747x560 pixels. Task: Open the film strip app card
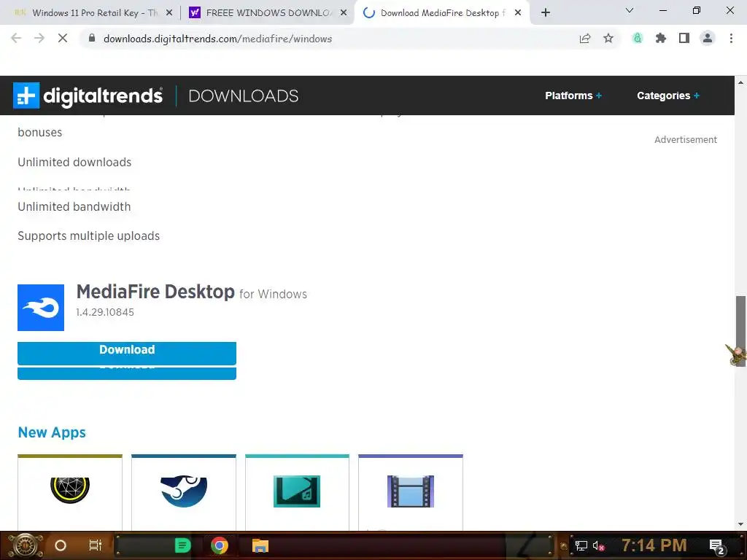coord(411,492)
